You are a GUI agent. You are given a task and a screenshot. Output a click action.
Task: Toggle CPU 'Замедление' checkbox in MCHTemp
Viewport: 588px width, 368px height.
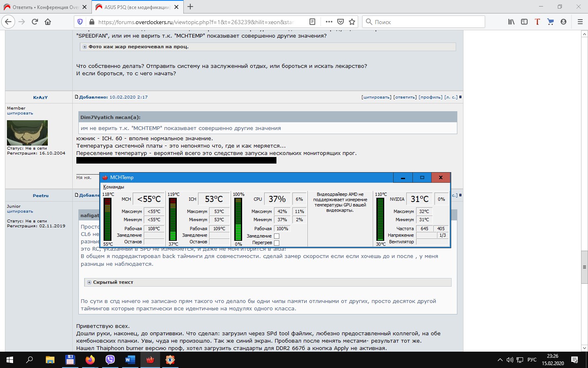(276, 236)
